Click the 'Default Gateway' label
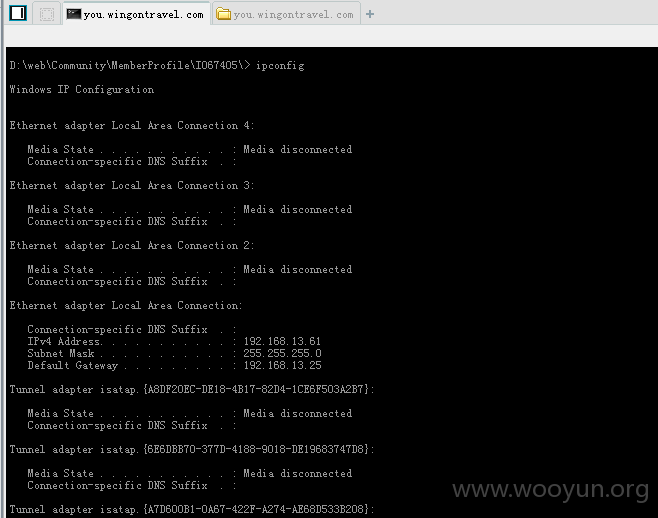The height and width of the screenshot is (518, 658). [x=73, y=366]
